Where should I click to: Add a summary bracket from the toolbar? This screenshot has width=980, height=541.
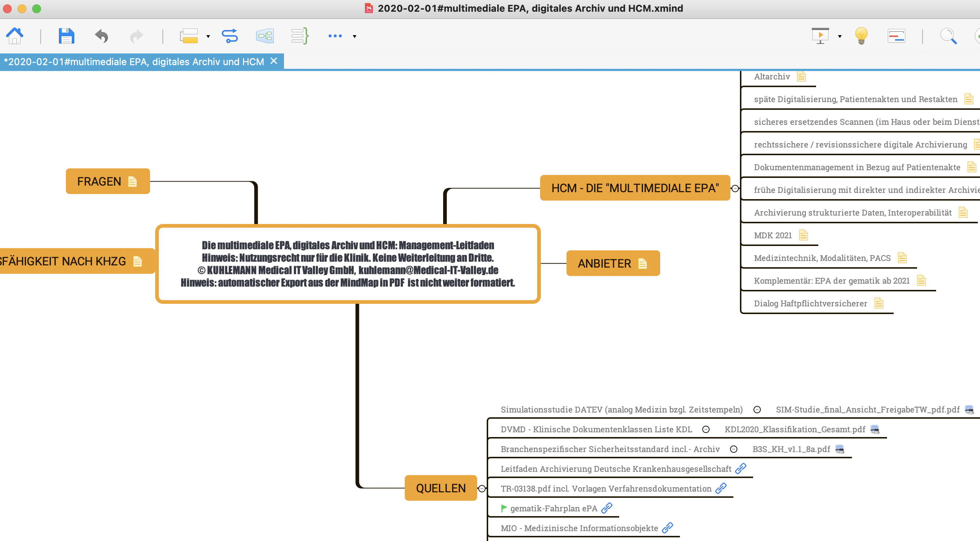[x=300, y=36]
